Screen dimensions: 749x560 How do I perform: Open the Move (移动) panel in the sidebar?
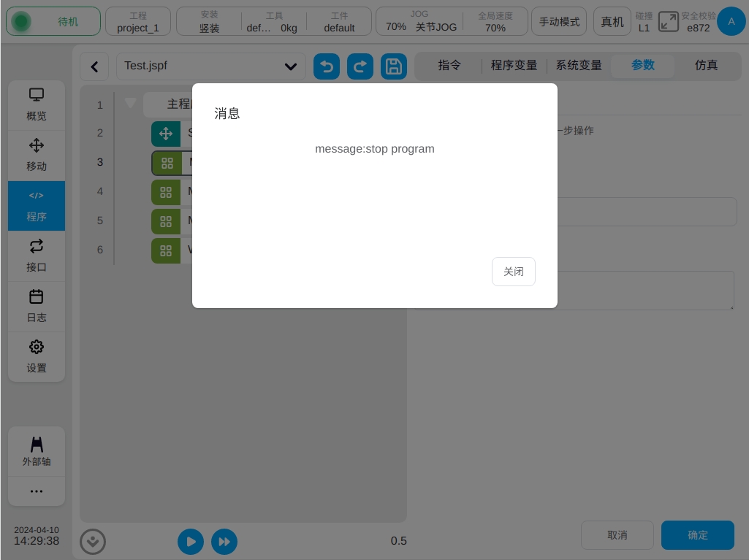pos(37,155)
